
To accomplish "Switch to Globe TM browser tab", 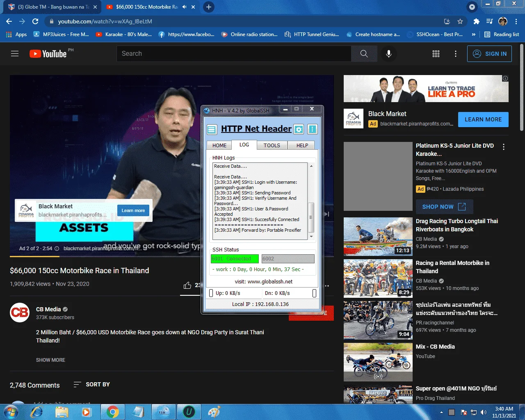I will click(x=51, y=7).
